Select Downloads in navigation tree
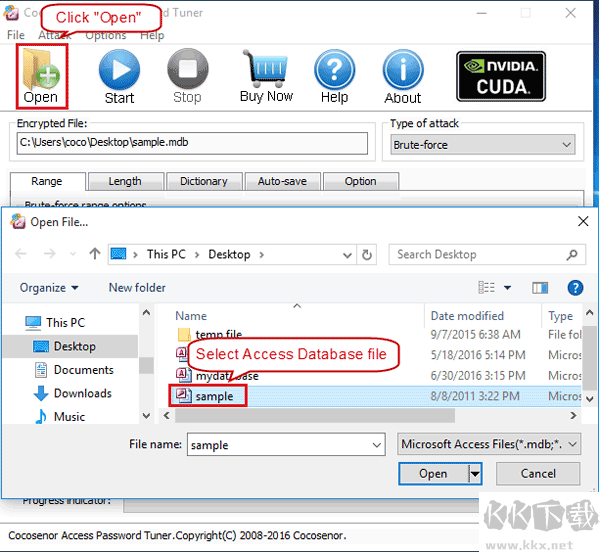600x552 pixels. click(x=73, y=393)
